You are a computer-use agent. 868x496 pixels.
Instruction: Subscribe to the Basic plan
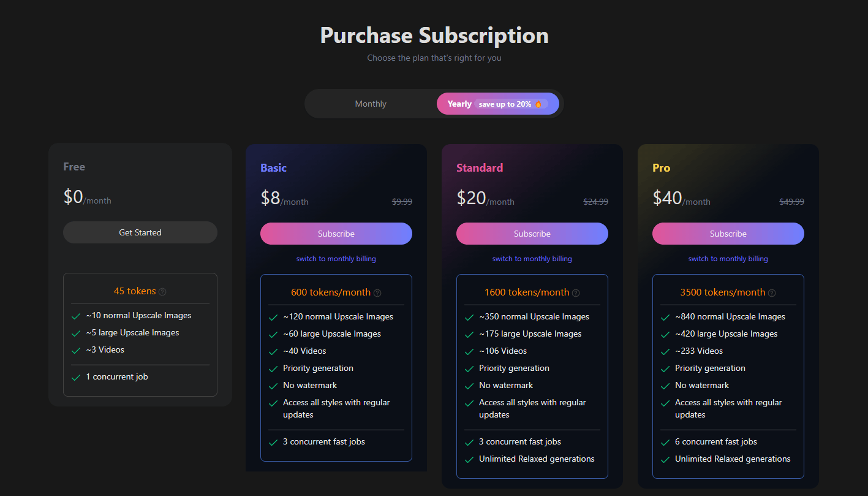tap(336, 234)
